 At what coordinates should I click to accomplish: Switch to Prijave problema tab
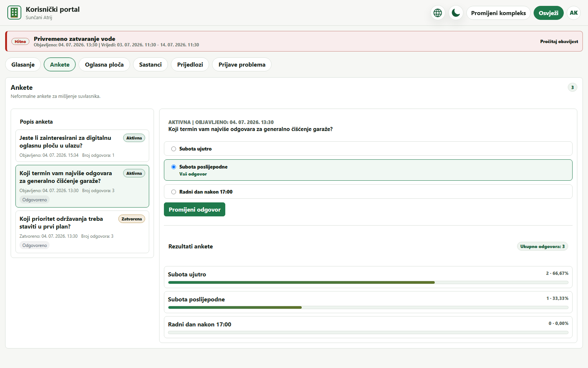click(x=242, y=64)
